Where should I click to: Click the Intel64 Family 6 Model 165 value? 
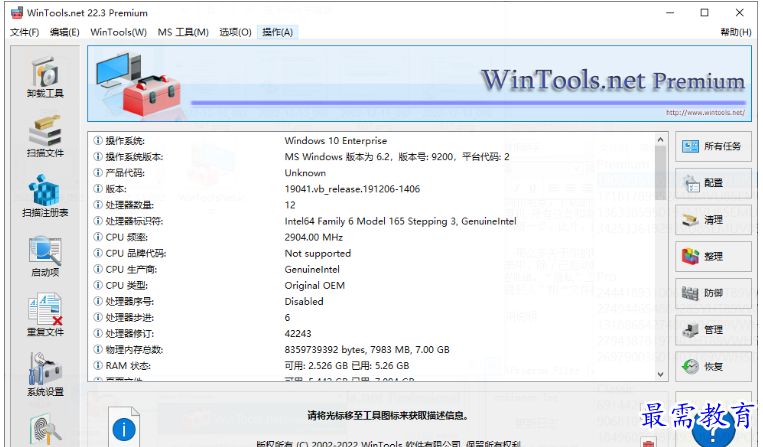tap(400, 221)
